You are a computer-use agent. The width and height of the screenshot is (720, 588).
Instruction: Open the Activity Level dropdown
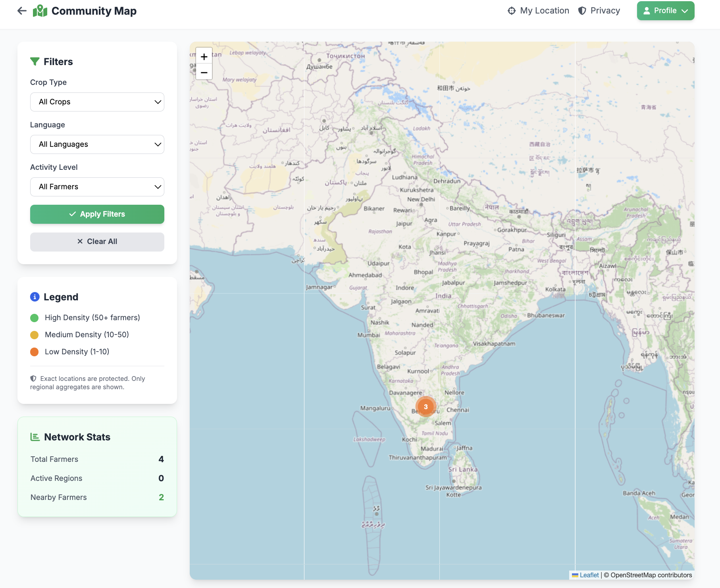[97, 187]
